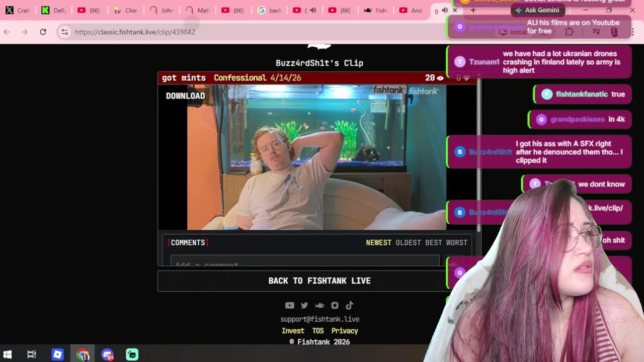Screen dimensions: 644x362
Task: Click the heart like icon on clip
Action: (x=466, y=78)
